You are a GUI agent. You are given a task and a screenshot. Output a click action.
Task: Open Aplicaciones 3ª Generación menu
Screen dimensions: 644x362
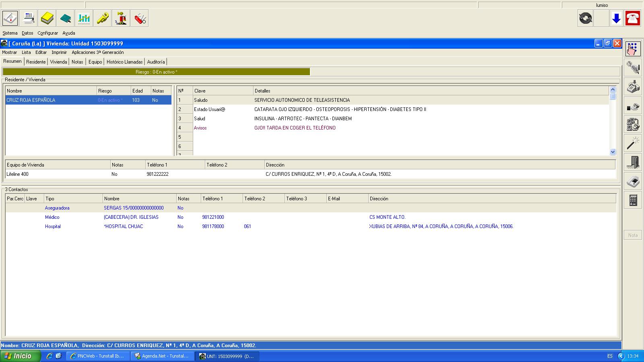97,52
